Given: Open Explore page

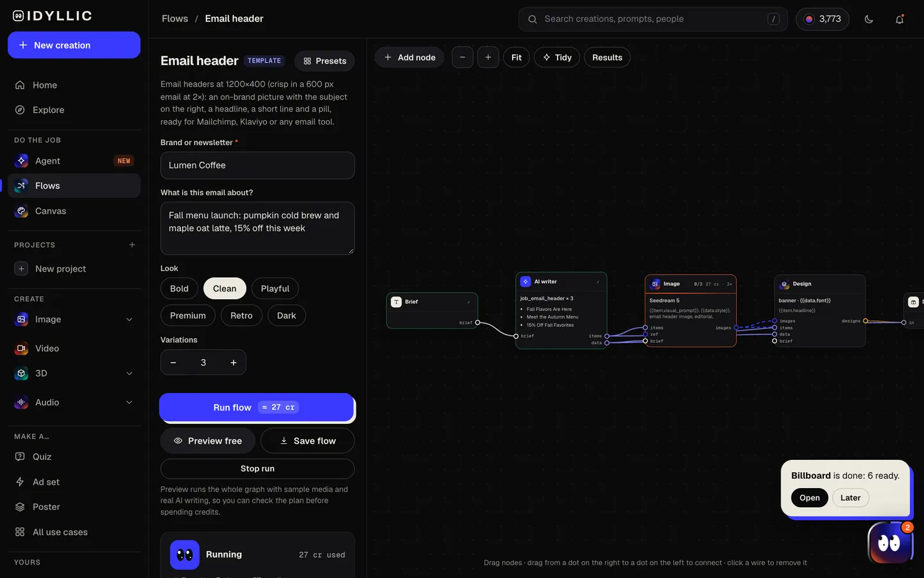Looking at the screenshot, I should tap(74, 110).
